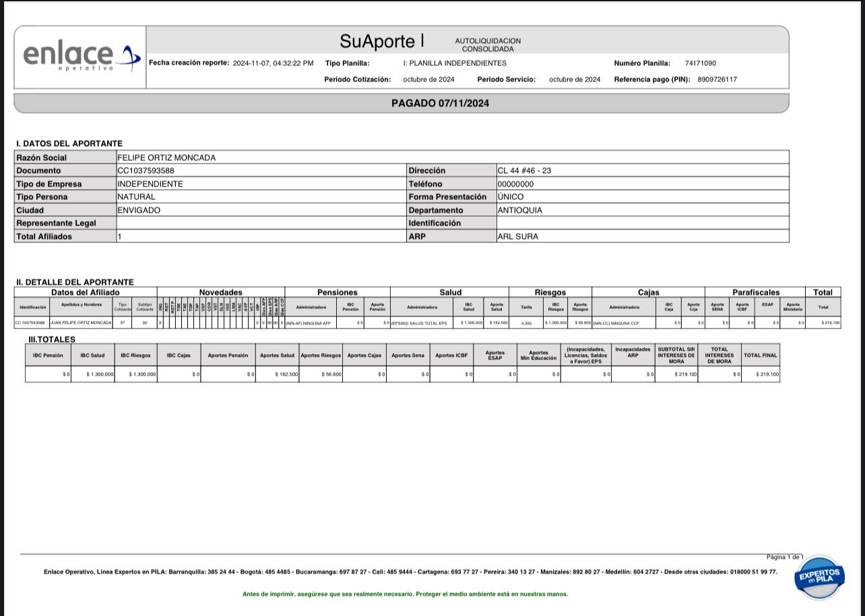Screen dimensions: 865x616
Task: Click the ARP value ARL SURA
Action: click(517, 237)
